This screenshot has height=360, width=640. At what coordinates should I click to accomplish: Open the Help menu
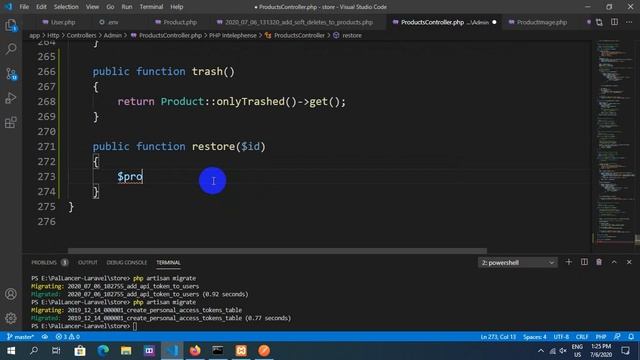177,7
